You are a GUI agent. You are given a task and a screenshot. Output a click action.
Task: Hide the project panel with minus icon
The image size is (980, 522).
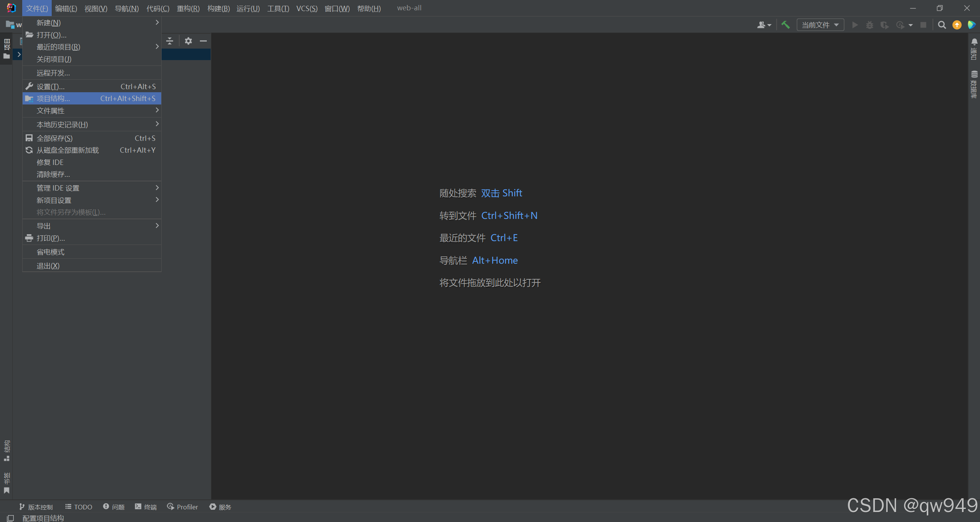203,41
